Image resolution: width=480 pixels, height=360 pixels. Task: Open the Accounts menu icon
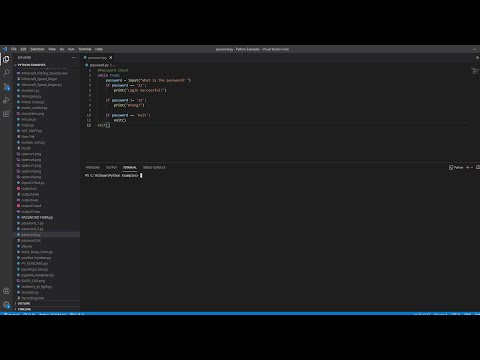(6, 291)
